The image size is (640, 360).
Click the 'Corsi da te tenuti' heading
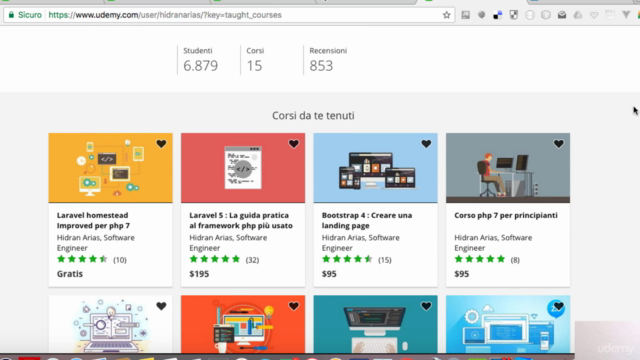pos(313,116)
